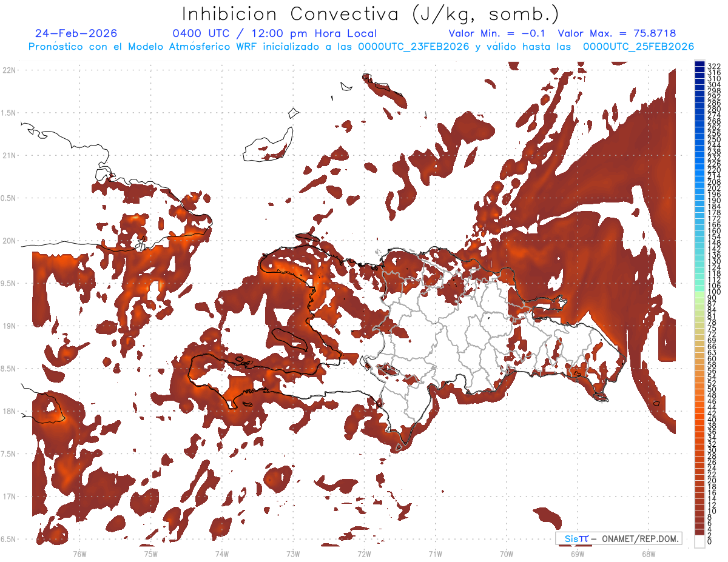Click the '0.5N' latitude label
The width and height of the screenshot is (728, 562).
(8, 198)
